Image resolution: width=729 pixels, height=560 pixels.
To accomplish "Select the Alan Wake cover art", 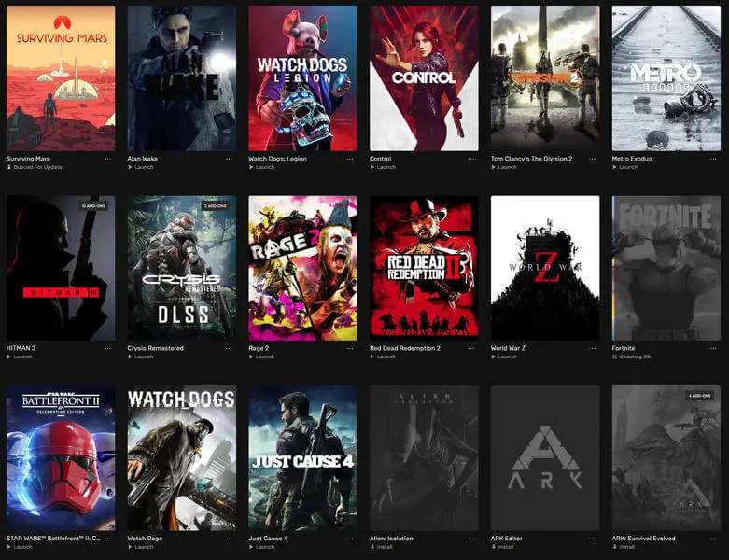I will (x=182, y=78).
